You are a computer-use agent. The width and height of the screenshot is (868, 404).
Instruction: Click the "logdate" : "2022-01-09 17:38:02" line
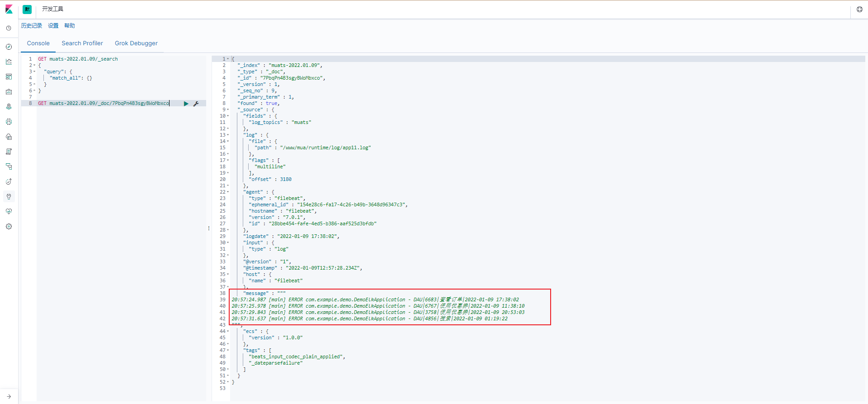point(291,236)
